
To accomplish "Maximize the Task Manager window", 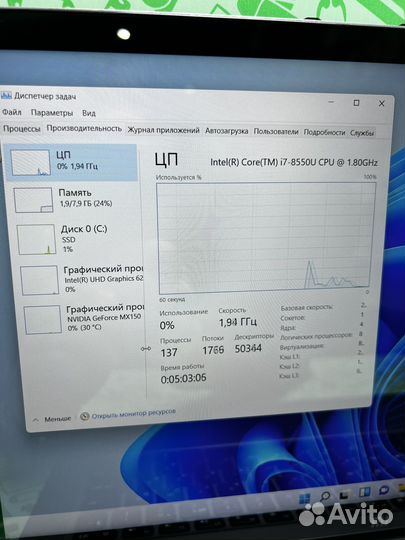I will (x=356, y=103).
